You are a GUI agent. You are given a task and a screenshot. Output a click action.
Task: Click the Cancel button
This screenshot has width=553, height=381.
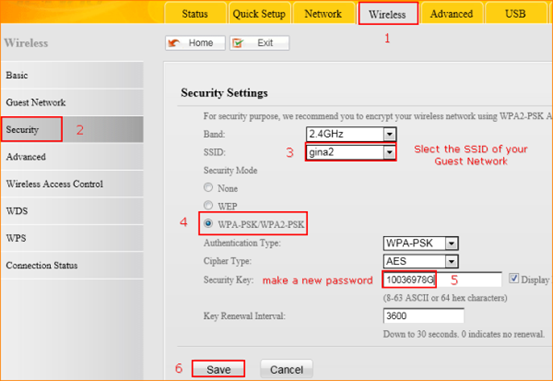coord(286,369)
